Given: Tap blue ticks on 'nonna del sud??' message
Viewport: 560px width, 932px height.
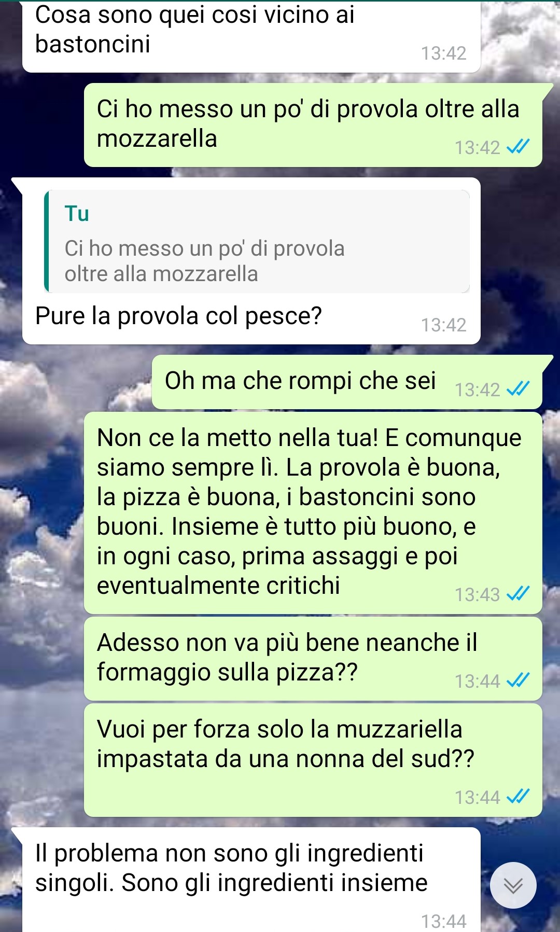Looking at the screenshot, I should click(518, 797).
